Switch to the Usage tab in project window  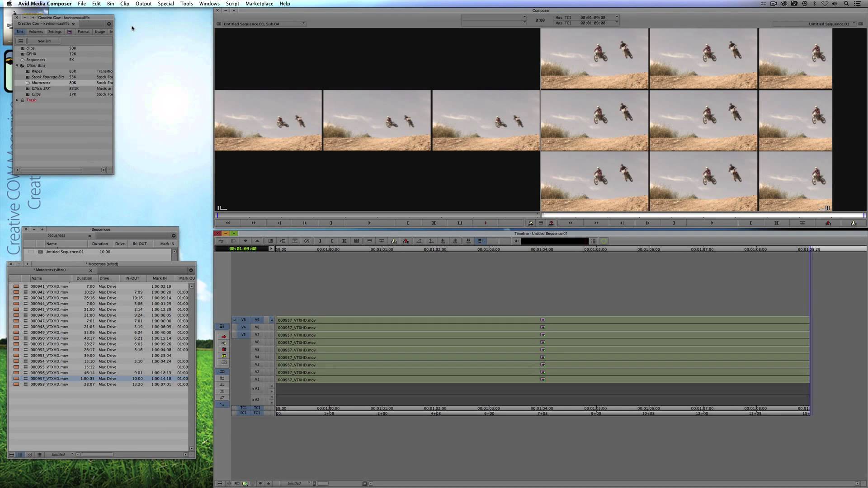100,32
